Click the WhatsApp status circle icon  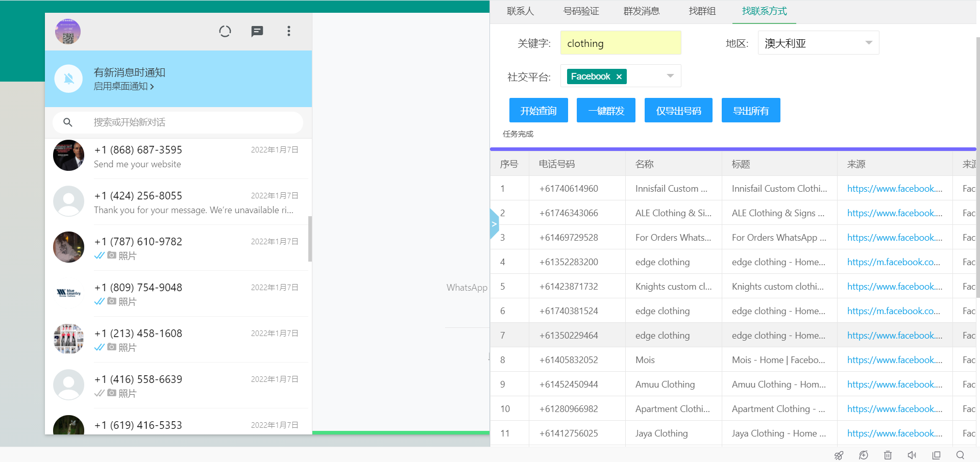(x=225, y=32)
